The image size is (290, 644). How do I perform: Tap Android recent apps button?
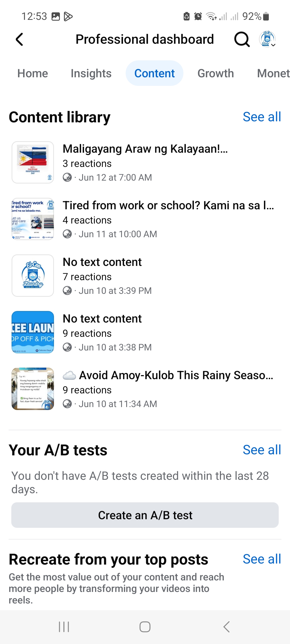[64, 627]
